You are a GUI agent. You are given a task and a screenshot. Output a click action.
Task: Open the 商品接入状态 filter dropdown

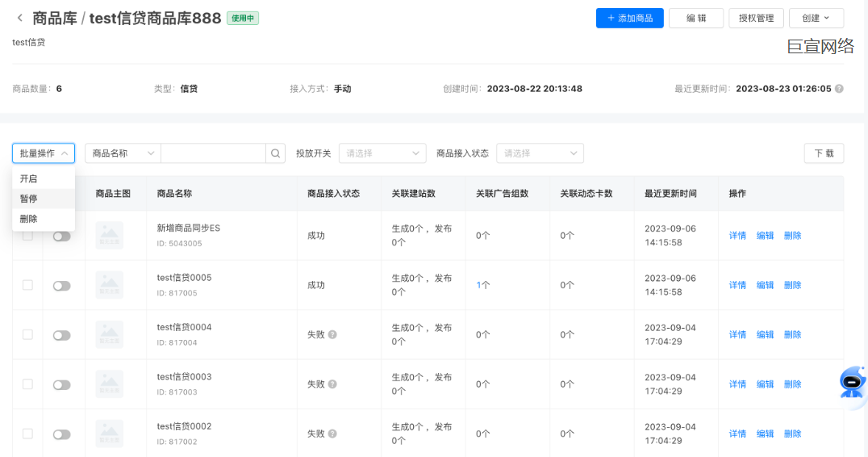coord(540,153)
